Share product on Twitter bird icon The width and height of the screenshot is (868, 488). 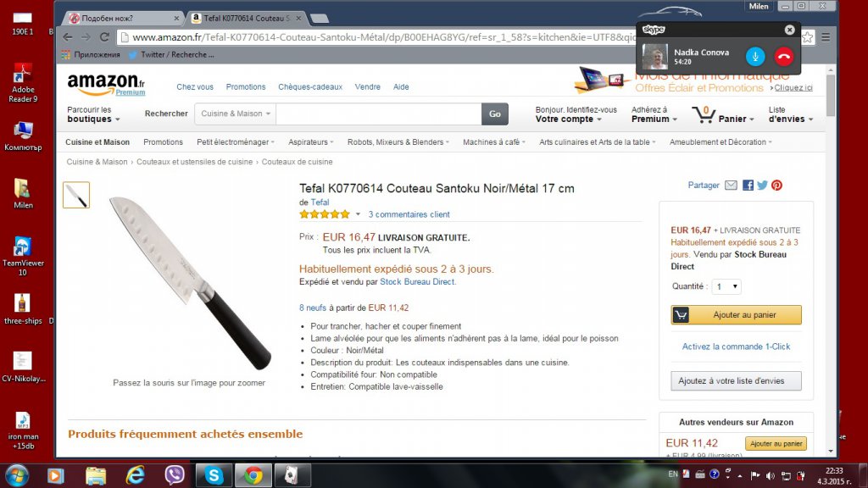(x=762, y=186)
